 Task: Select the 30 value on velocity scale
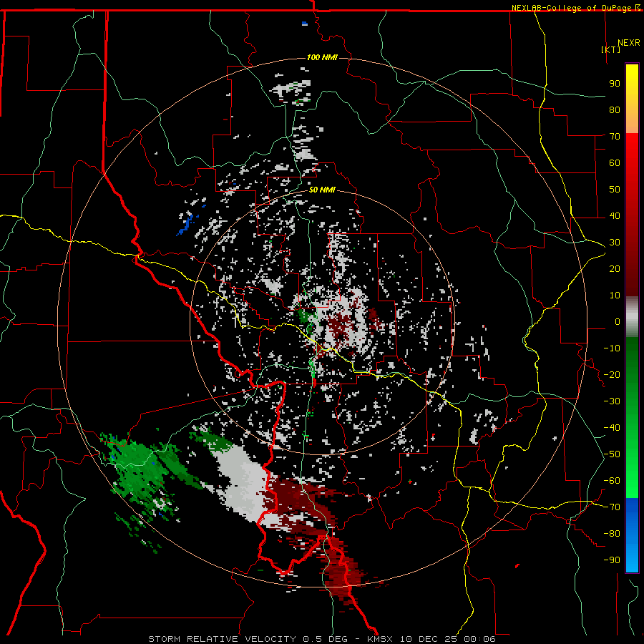[x=615, y=243]
